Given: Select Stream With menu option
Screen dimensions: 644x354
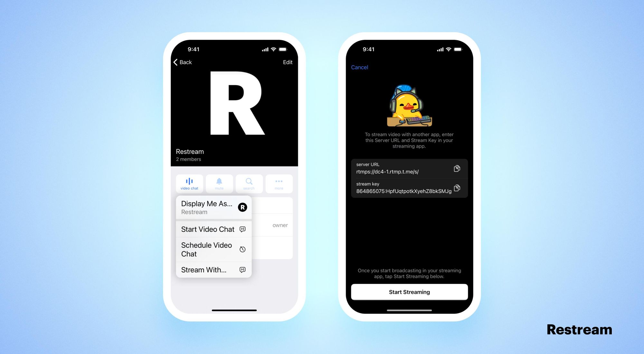Looking at the screenshot, I should (x=213, y=269).
